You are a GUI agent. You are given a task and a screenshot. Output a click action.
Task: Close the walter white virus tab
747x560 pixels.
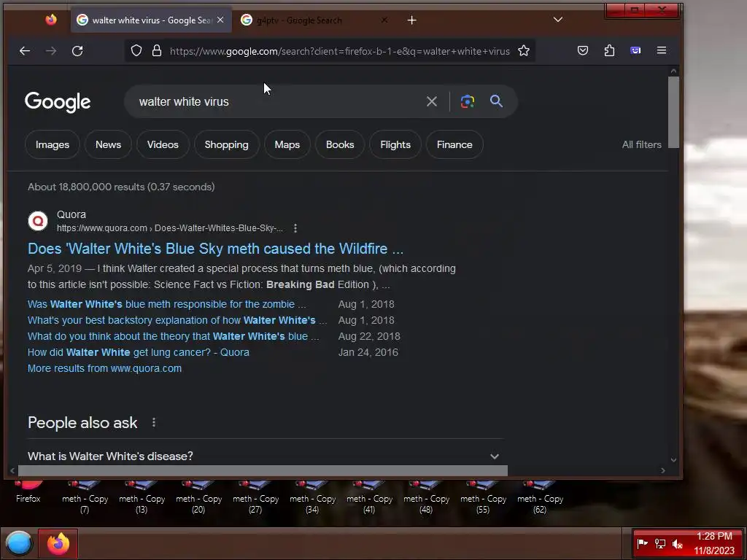(x=220, y=20)
